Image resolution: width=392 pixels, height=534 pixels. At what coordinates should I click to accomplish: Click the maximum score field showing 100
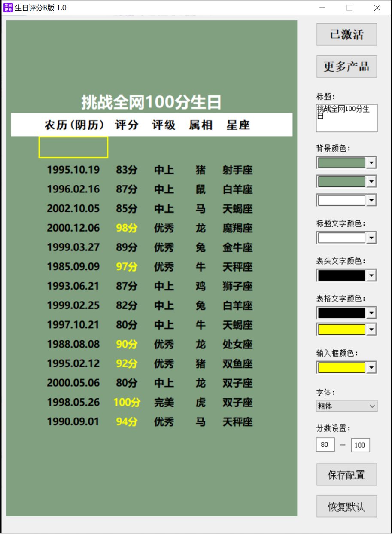(360, 445)
